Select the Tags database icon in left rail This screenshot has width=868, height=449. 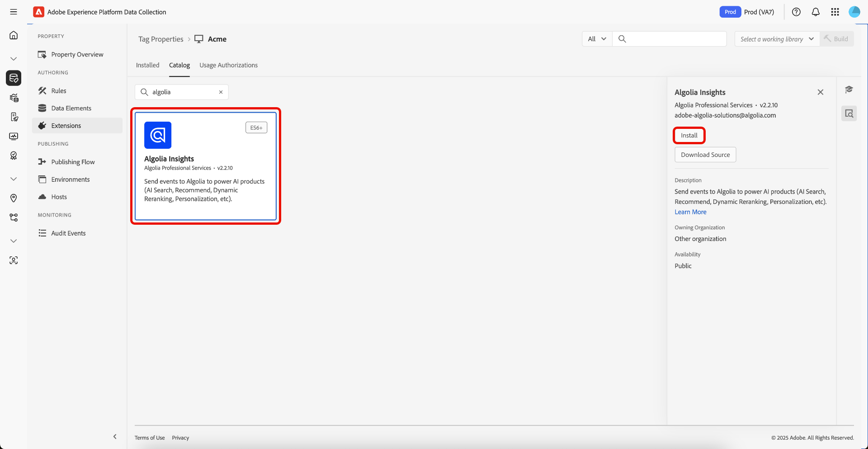14,78
